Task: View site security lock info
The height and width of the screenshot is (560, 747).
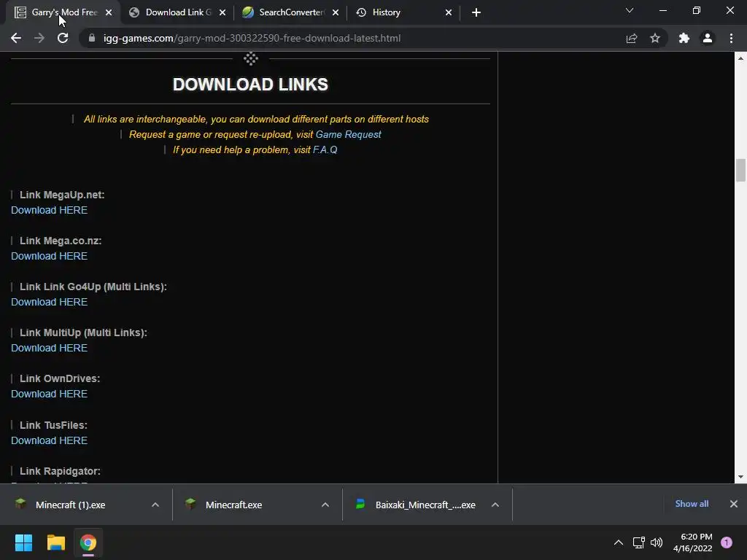Action: pos(92,38)
